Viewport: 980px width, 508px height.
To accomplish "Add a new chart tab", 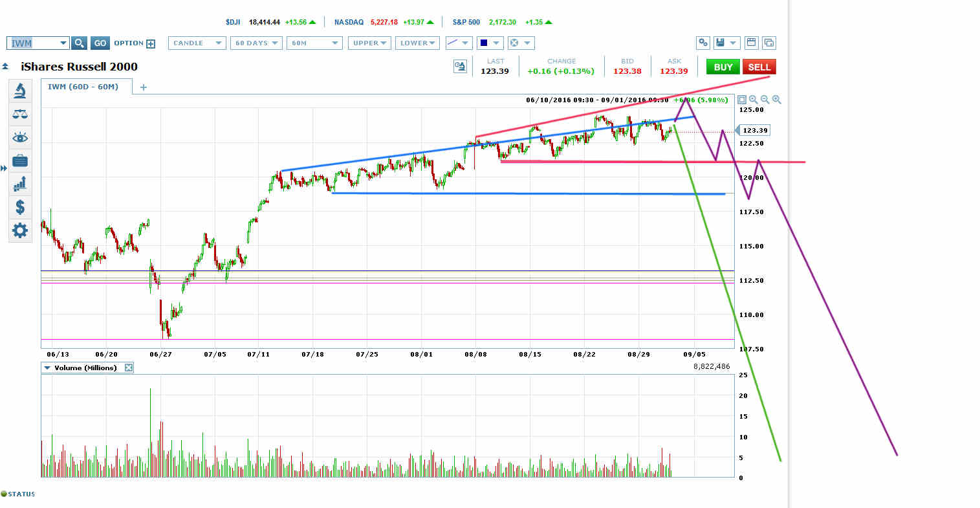I will click(144, 87).
